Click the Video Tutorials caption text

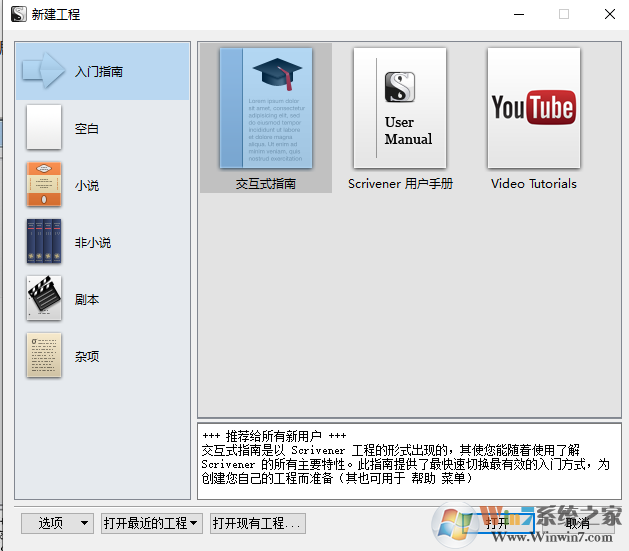point(533,184)
